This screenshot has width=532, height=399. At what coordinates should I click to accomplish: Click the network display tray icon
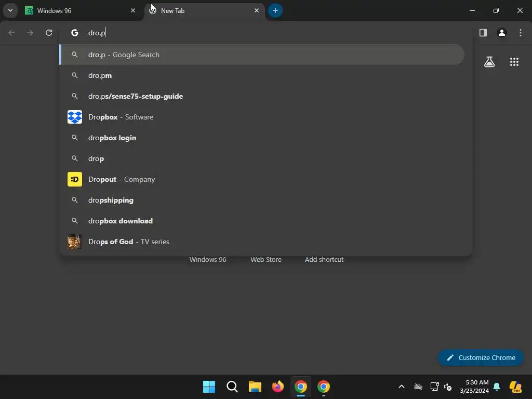click(x=435, y=387)
